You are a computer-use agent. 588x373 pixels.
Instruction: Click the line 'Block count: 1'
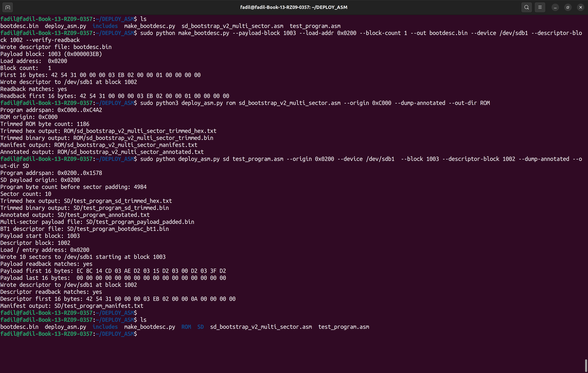click(26, 68)
